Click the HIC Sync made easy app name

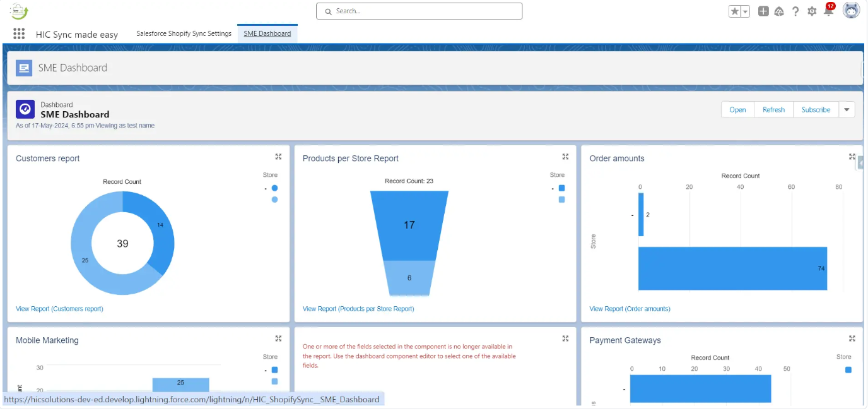point(77,35)
